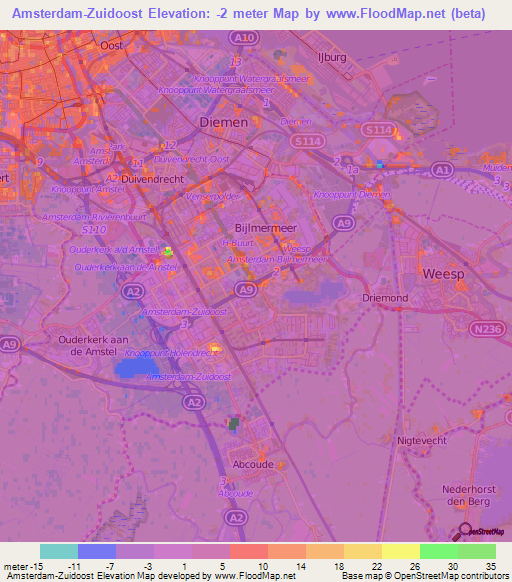Click the Driemond label
512x582 pixels.
(385, 298)
